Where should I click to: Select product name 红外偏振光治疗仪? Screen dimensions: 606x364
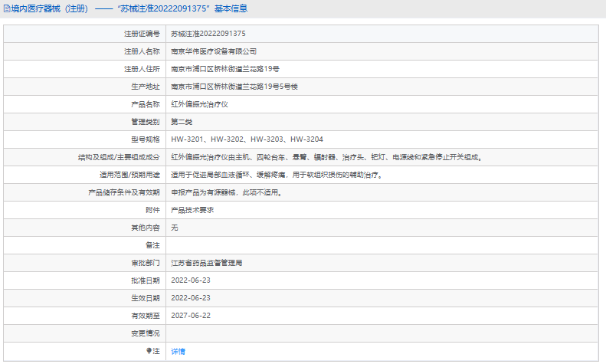199,104
